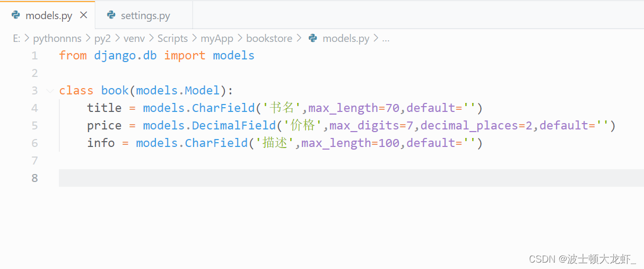
Task: Click the Python icon on models.py tab
Action: tap(16, 15)
